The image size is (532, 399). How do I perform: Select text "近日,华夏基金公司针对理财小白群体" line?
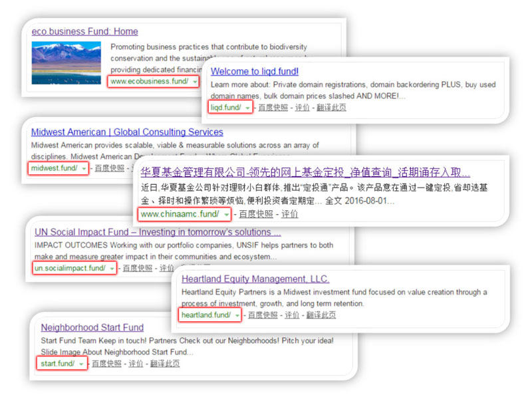(x=314, y=188)
